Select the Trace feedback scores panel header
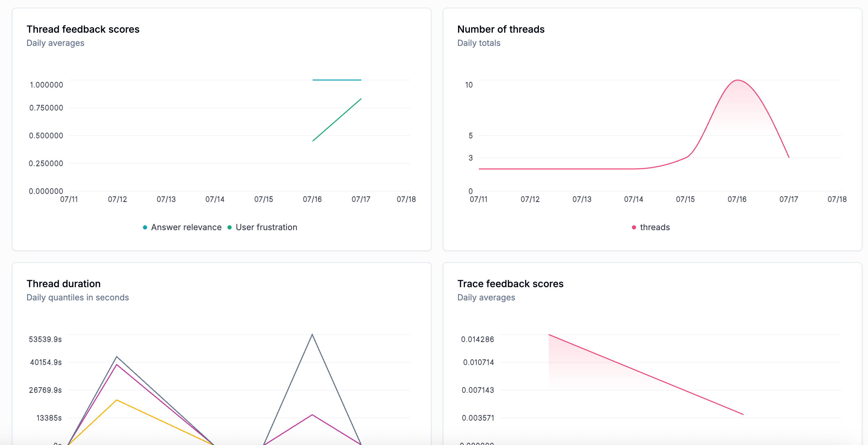This screenshot has width=868, height=445. coord(511,283)
